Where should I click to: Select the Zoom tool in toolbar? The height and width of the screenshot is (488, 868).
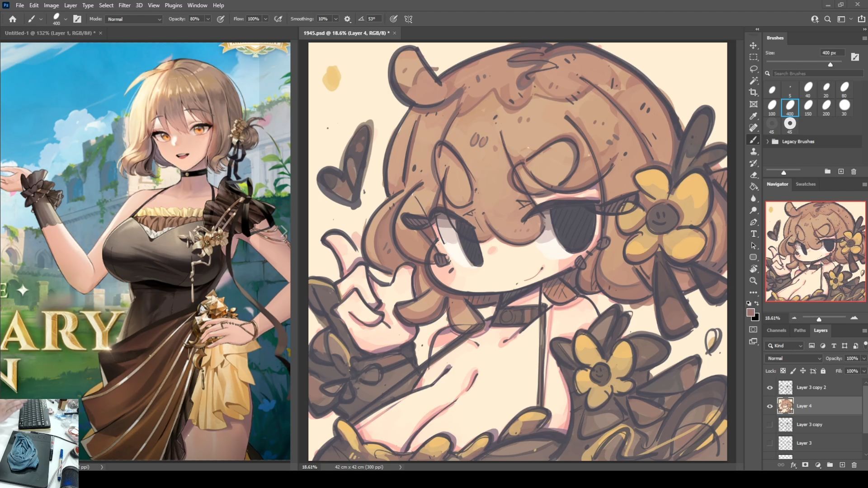click(753, 281)
